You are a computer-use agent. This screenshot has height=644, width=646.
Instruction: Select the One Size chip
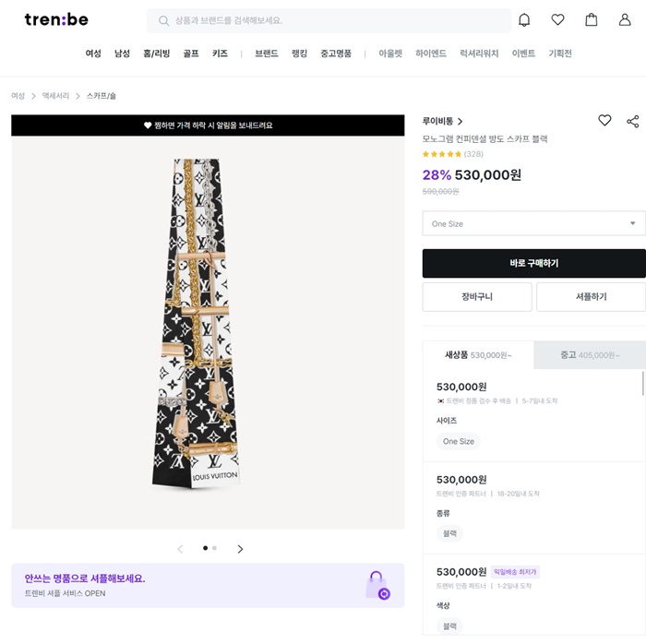click(x=458, y=441)
